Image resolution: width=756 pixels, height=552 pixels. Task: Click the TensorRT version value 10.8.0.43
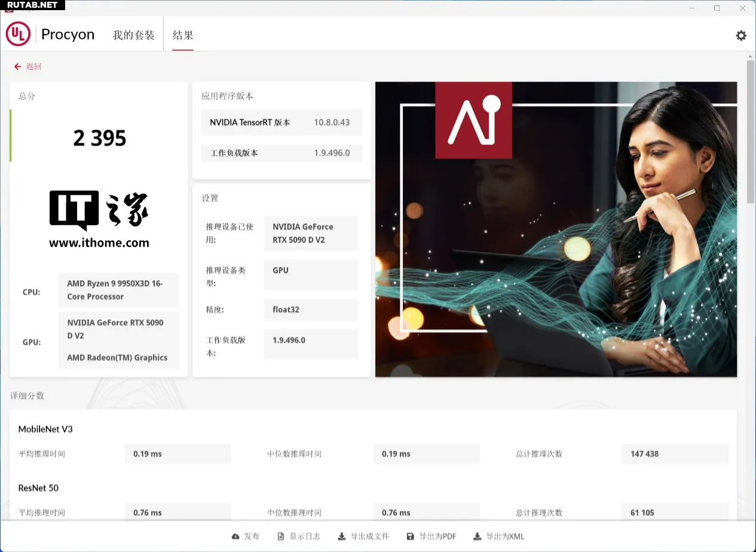[x=332, y=122]
